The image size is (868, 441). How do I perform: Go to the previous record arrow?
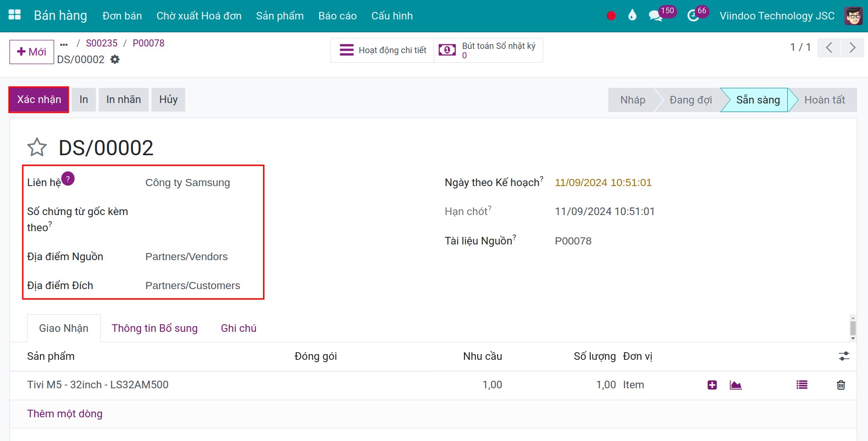[x=829, y=47]
